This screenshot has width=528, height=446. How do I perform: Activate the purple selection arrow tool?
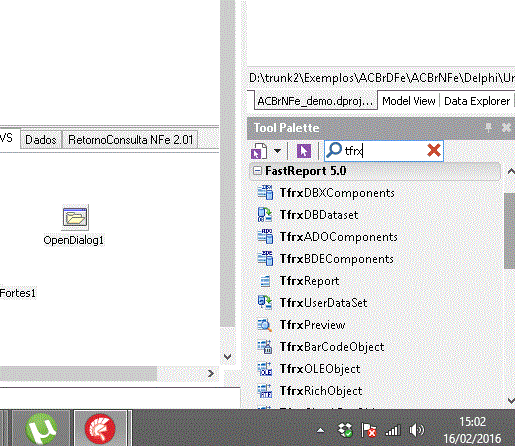pos(303,151)
